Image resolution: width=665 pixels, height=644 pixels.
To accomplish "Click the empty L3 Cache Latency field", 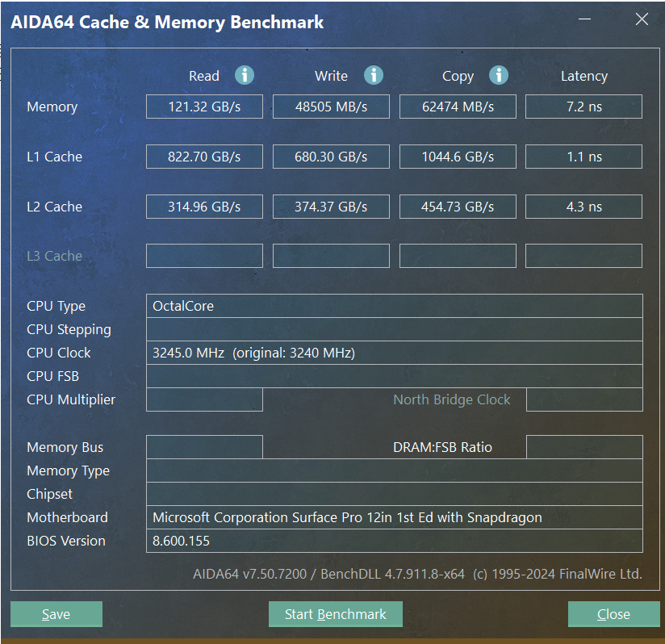I will point(584,256).
